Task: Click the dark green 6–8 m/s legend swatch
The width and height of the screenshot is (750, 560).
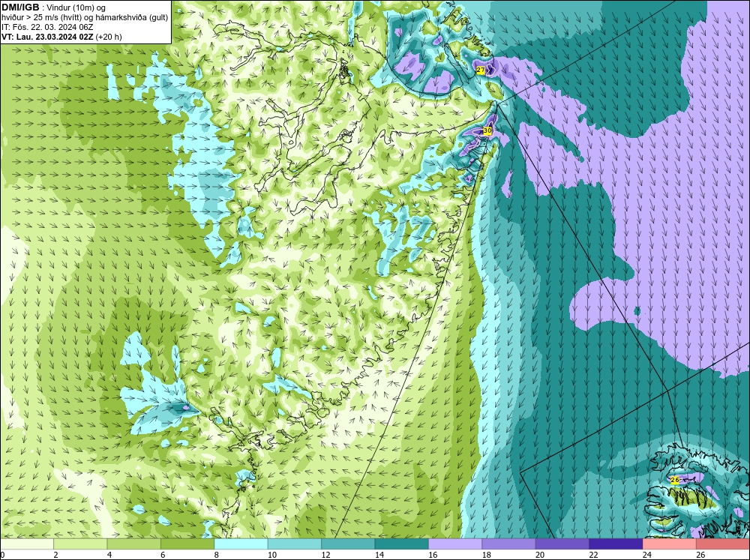Action: click(x=187, y=544)
